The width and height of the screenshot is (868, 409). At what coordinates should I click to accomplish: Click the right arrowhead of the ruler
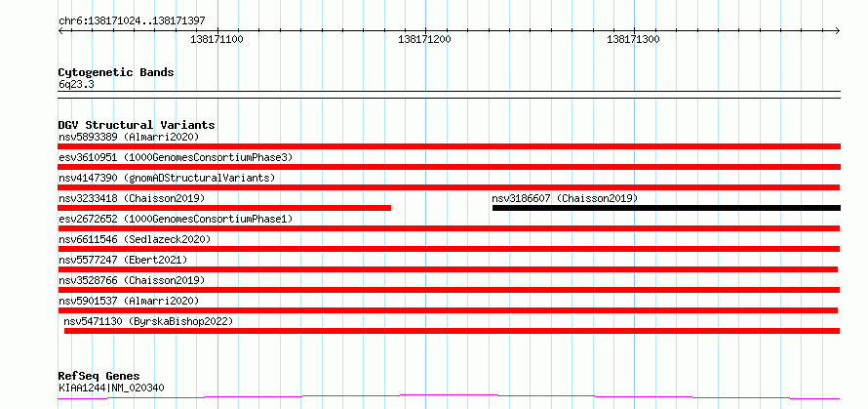837,31
